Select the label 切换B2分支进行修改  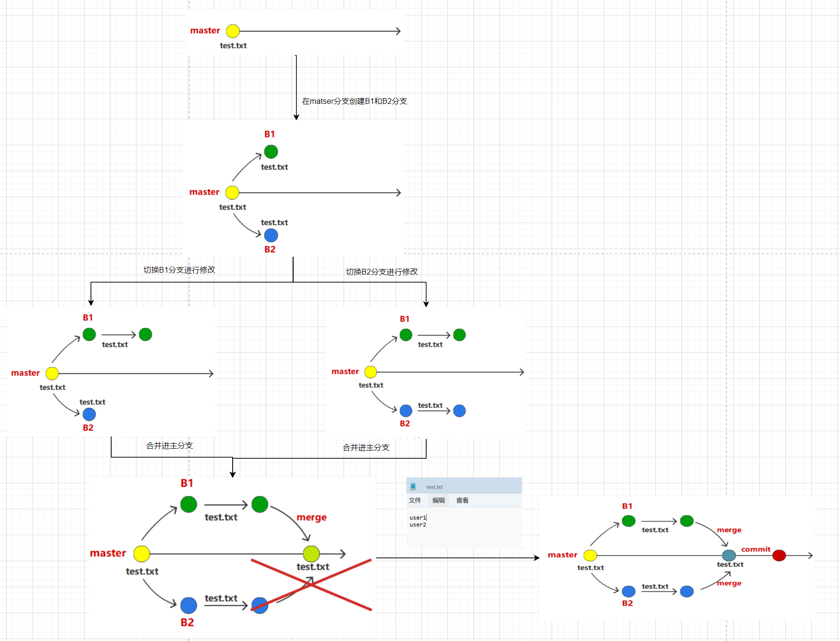pos(382,272)
